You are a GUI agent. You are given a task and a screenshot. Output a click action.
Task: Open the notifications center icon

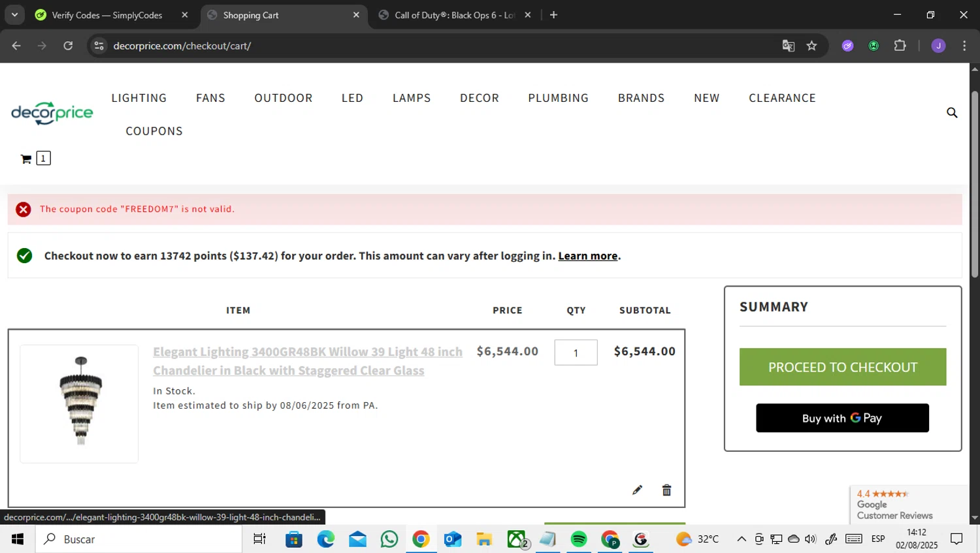(x=956, y=539)
